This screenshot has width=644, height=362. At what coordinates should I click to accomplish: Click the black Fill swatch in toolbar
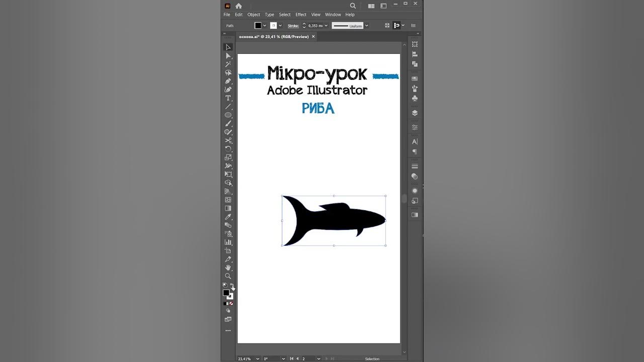point(226,293)
